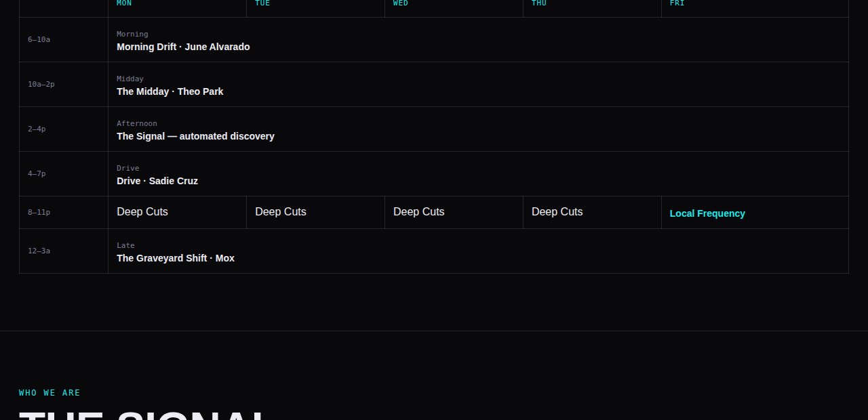
Task: Click the Afternoon daypart label
Action: point(137,123)
